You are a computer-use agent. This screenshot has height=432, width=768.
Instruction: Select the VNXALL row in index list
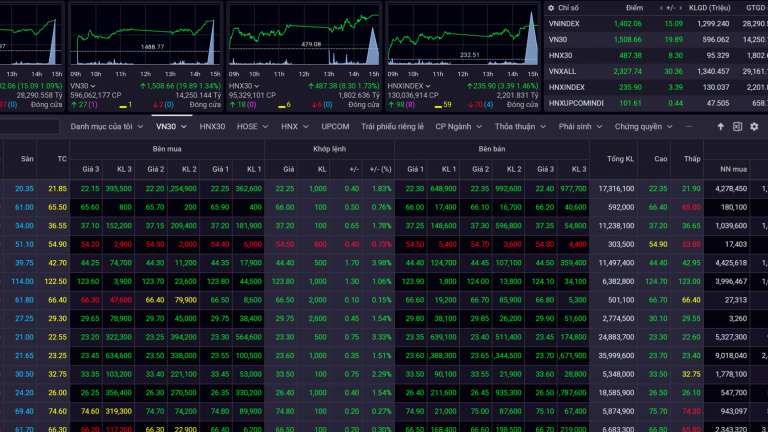coord(656,72)
